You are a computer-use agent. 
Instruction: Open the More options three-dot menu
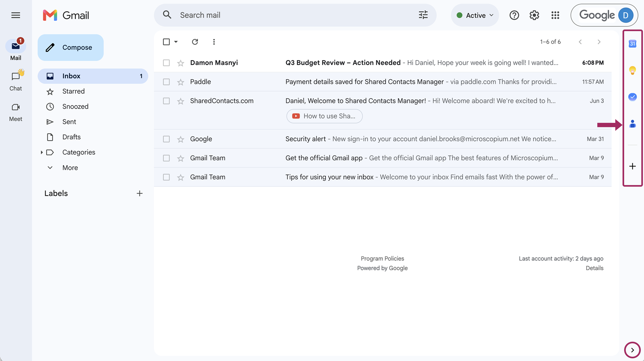[214, 42]
